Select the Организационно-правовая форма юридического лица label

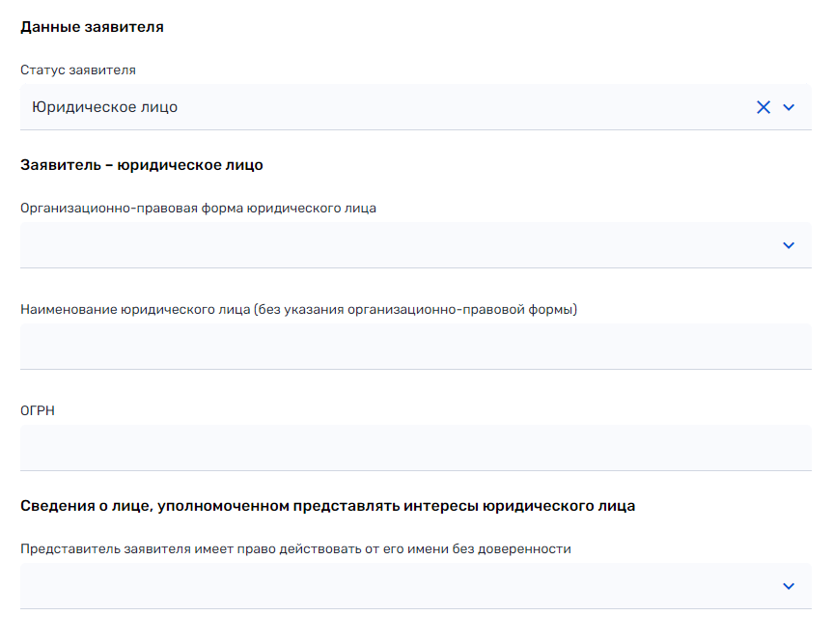[198, 208]
